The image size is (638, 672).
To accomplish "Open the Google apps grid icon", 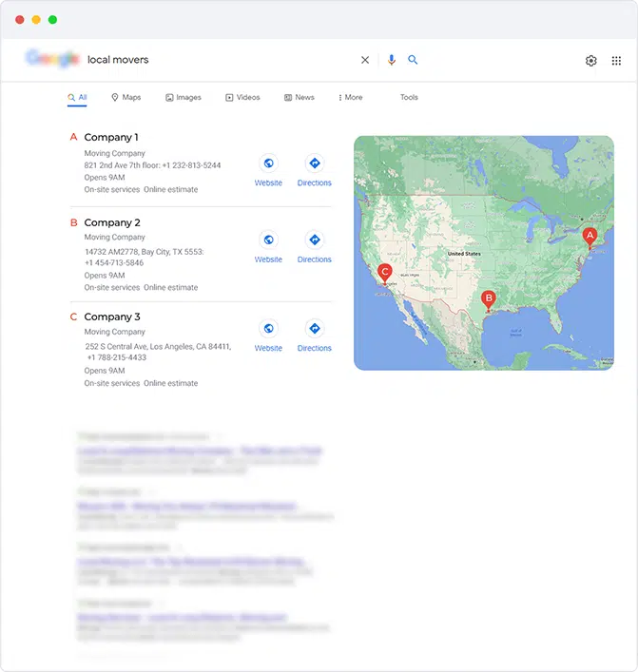I will 616,61.
